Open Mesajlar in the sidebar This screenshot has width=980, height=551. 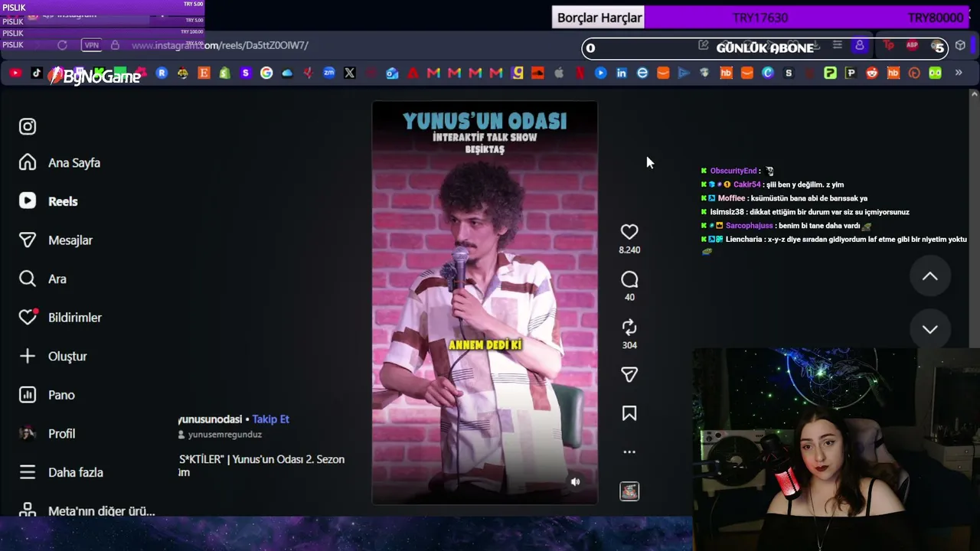pyautogui.click(x=56, y=240)
